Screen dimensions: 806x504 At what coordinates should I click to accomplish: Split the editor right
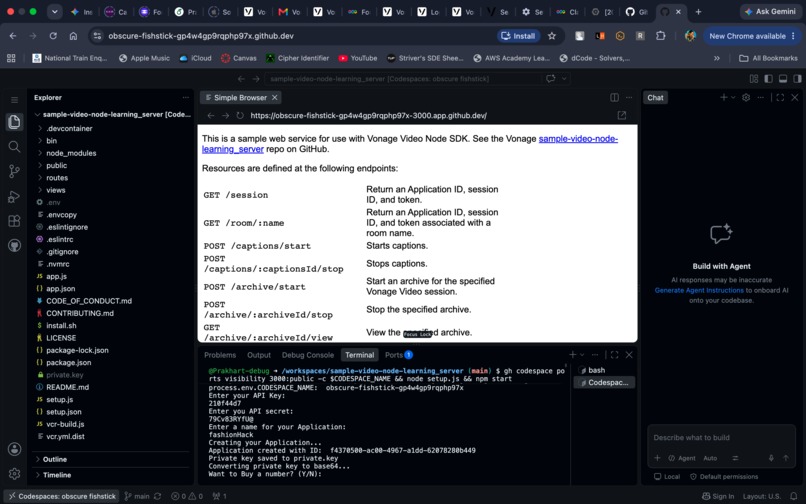pos(614,97)
